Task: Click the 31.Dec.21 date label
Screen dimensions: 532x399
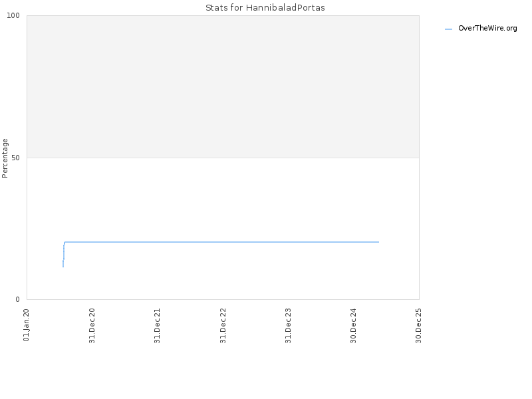Action: click(x=157, y=326)
